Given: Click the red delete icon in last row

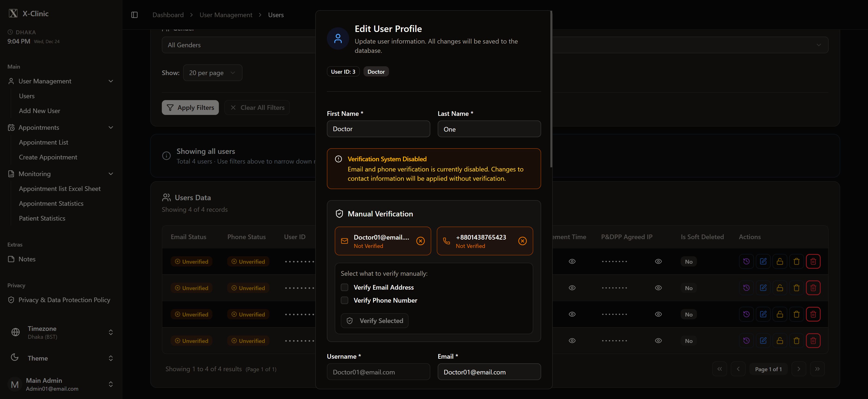Looking at the screenshot, I should [813, 341].
